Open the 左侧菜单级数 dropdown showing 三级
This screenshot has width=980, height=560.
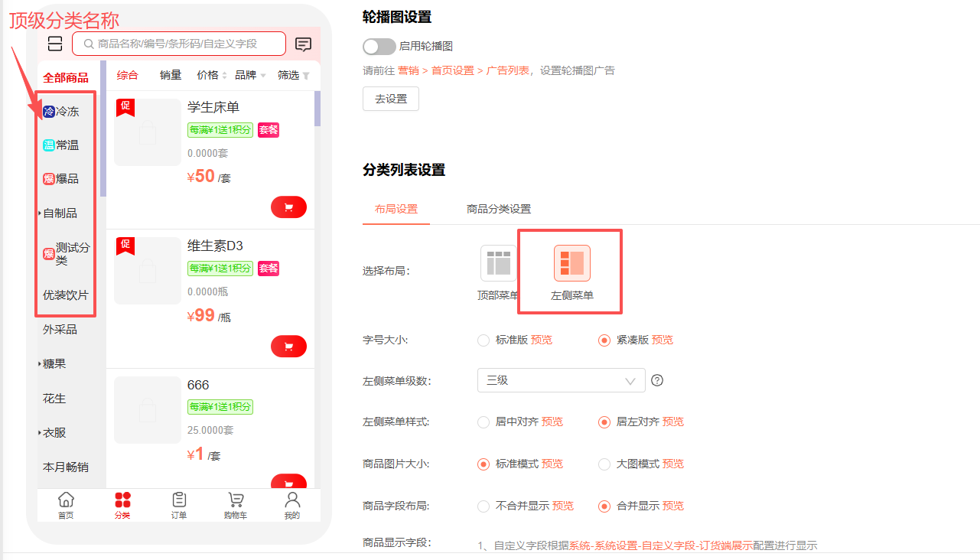(x=561, y=380)
